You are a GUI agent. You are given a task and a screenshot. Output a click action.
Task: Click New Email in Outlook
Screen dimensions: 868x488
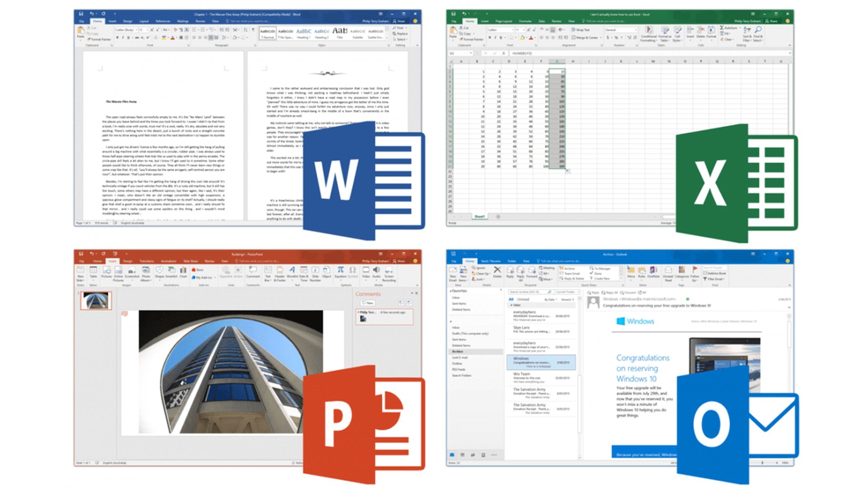tap(453, 274)
